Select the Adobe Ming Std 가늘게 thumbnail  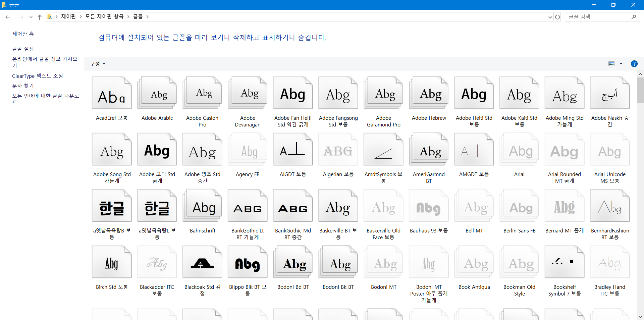tap(565, 93)
